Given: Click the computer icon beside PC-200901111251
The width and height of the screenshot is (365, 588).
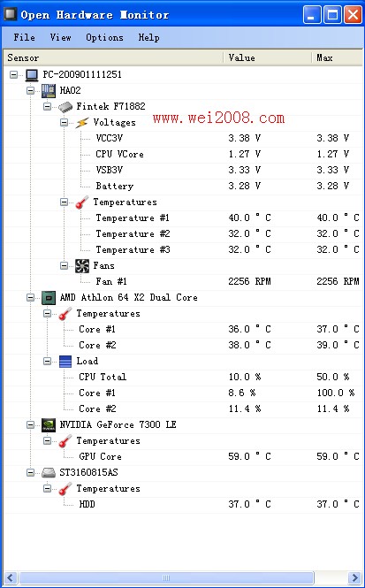Looking at the screenshot, I should (32, 75).
